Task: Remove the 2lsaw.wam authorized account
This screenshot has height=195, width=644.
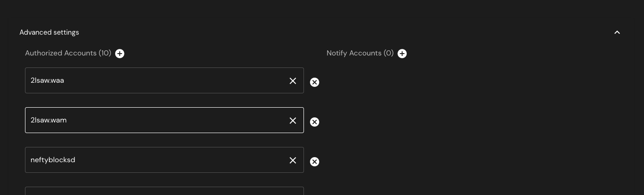Action: point(315,122)
